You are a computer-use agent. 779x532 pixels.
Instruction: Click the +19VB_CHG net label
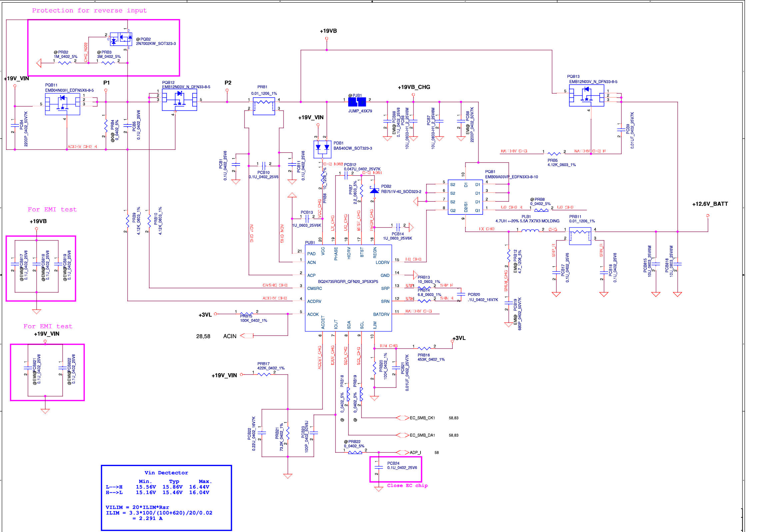tap(414, 87)
